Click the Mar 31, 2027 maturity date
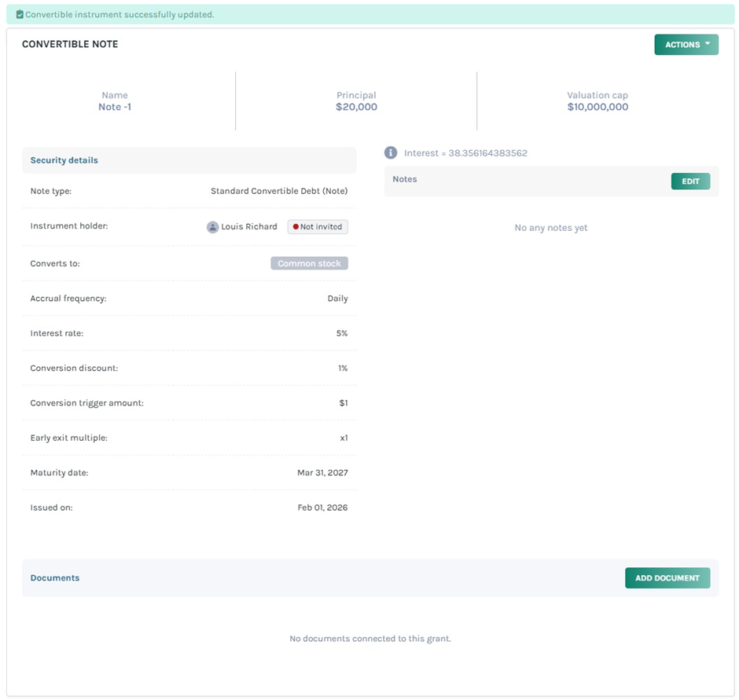 tap(322, 473)
